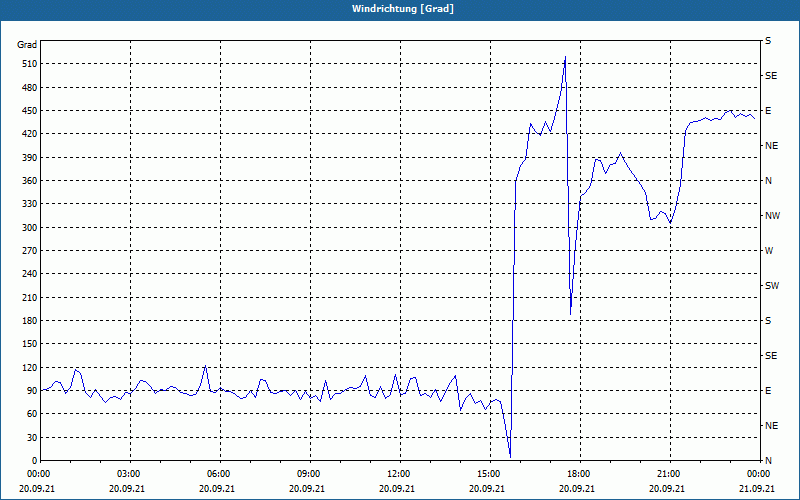Image resolution: width=800 pixels, height=500 pixels.
Task: Select the 20.09.21 date under 18:00
Action: point(577,489)
